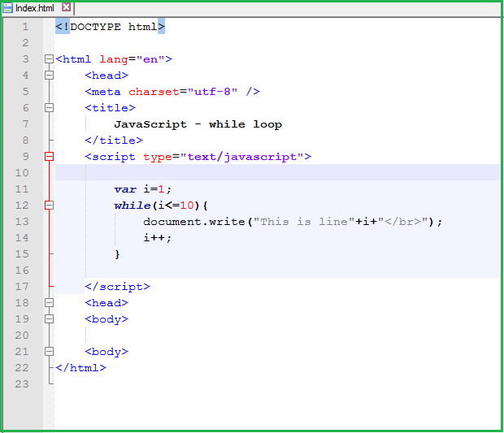Click the closing </script> tag

coord(117,287)
